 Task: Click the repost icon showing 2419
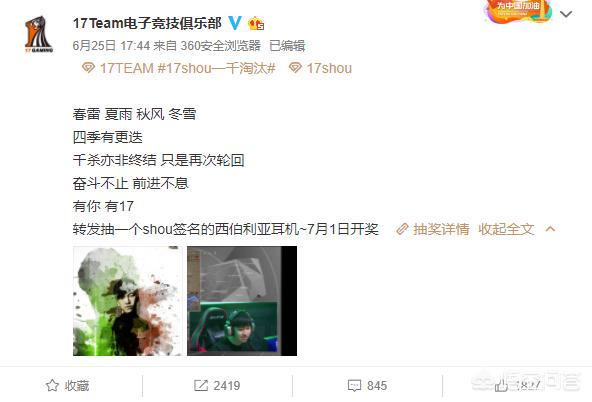coord(200,385)
